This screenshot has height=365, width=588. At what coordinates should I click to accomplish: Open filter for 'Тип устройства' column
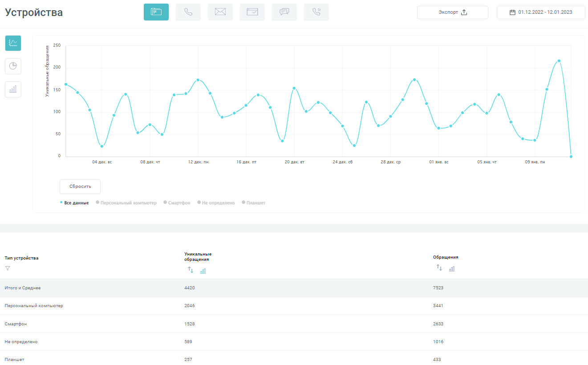click(8, 268)
